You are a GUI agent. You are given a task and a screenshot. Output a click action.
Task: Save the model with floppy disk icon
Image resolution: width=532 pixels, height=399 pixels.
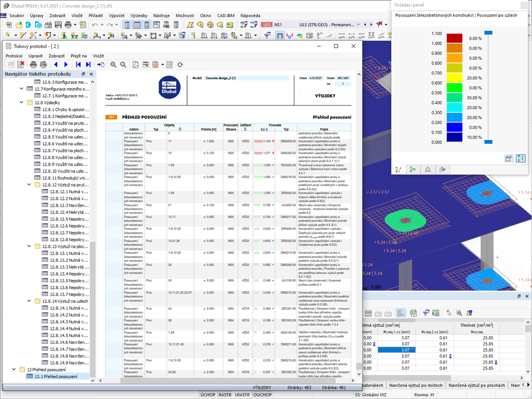(x=58, y=25)
